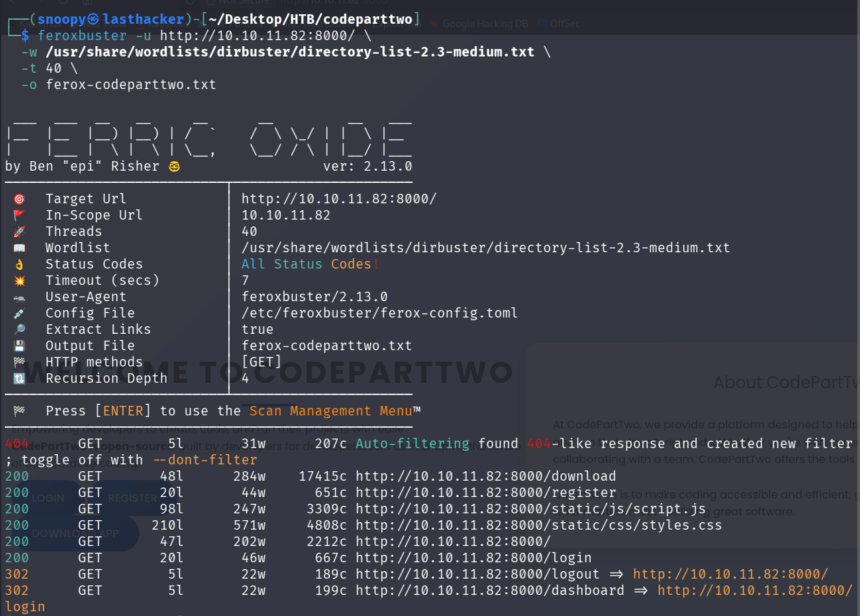Click the book icon next to Wordlist
The height and width of the screenshot is (616, 860).
click(19, 248)
